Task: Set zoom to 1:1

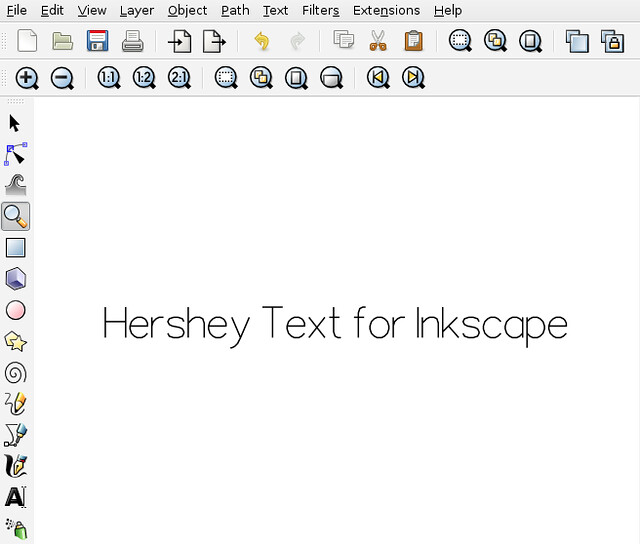Action: pyautogui.click(x=108, y=78)
